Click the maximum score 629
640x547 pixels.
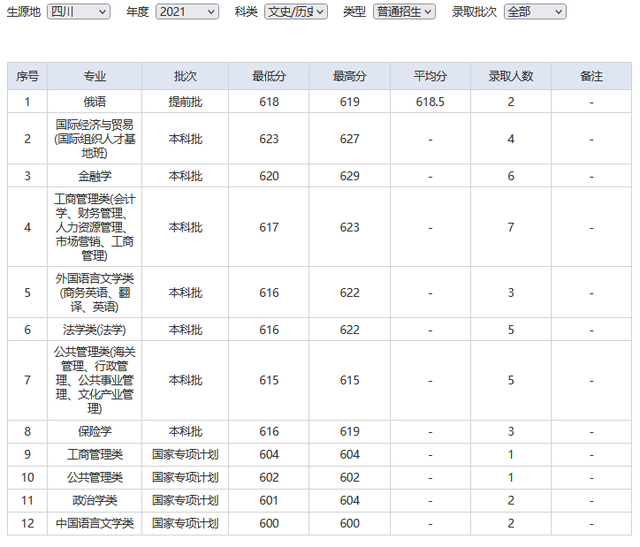tap(350, 176)
